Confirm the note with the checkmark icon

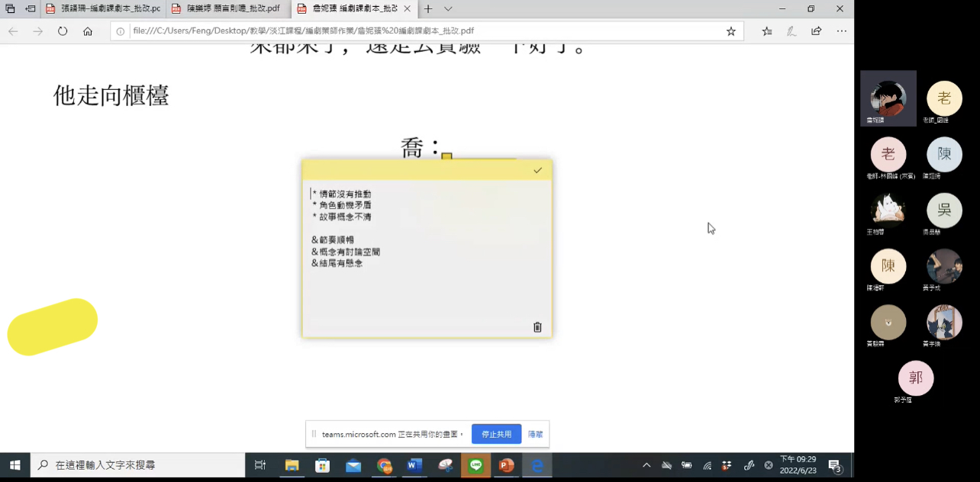(x=537, y=170)
